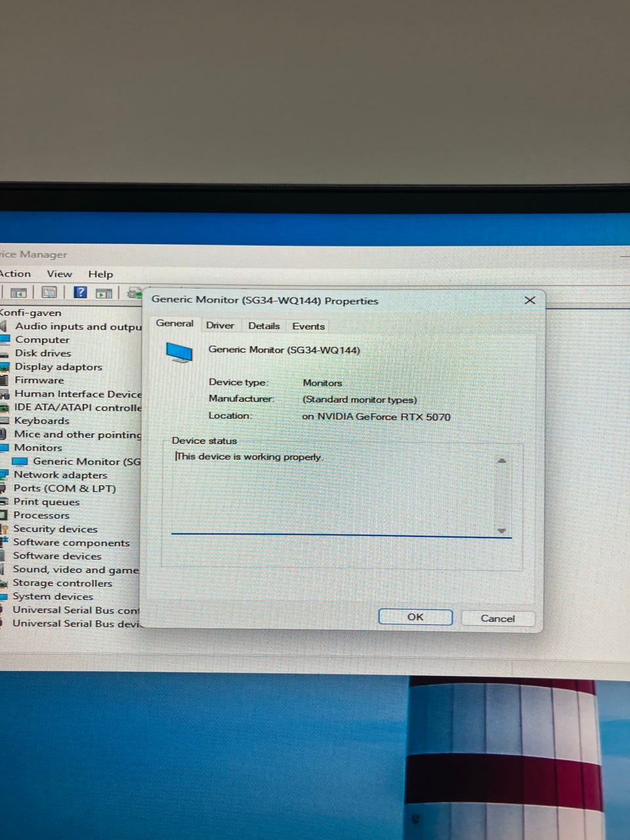Select Sound, video and game controllers category

click(x=76, y=570)
